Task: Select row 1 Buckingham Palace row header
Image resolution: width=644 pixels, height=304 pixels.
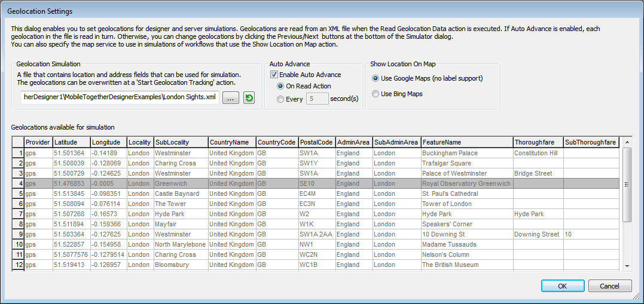Action: 18,153
